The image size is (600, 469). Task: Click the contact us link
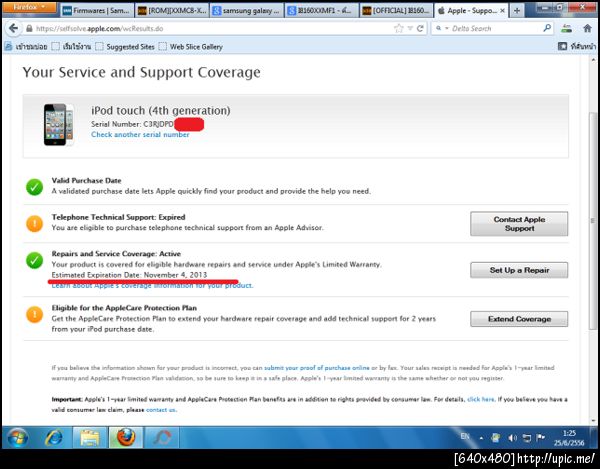pyautogui.click(x=161, y=410)
